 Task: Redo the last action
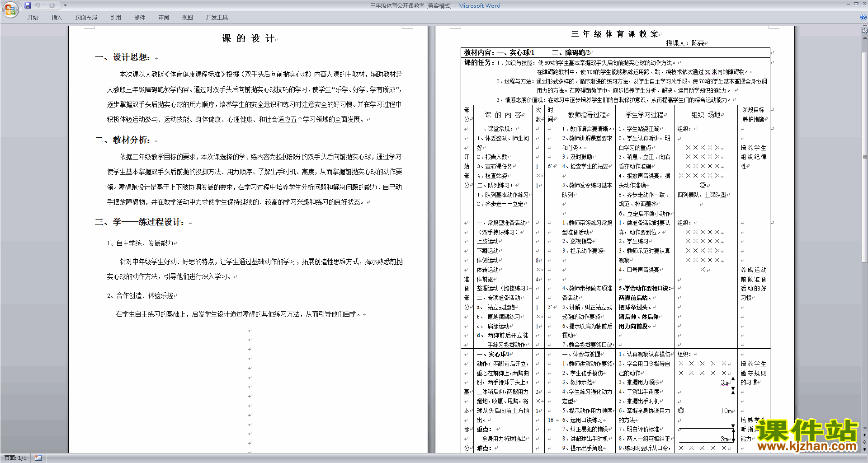pos(52,5)
